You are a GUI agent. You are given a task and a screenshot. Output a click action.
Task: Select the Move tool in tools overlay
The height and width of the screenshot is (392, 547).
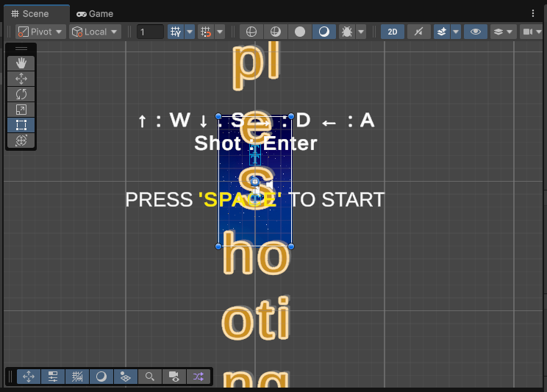tap(21, 79)
